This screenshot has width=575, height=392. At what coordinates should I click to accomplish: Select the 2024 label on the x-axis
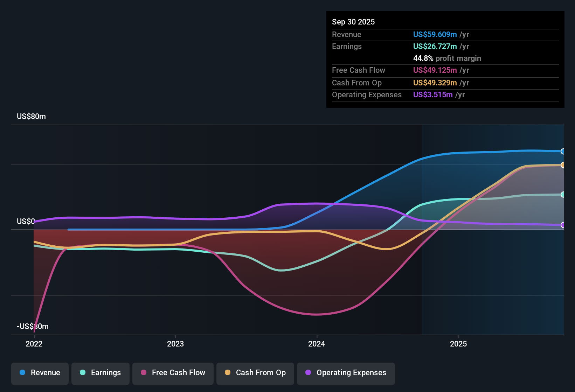317,344
